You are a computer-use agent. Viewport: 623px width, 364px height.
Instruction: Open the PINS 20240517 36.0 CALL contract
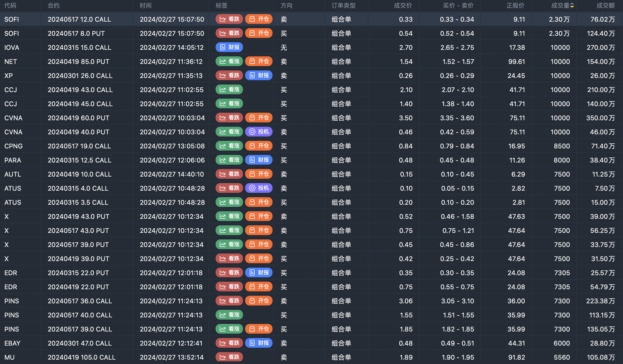coord(80,301)
